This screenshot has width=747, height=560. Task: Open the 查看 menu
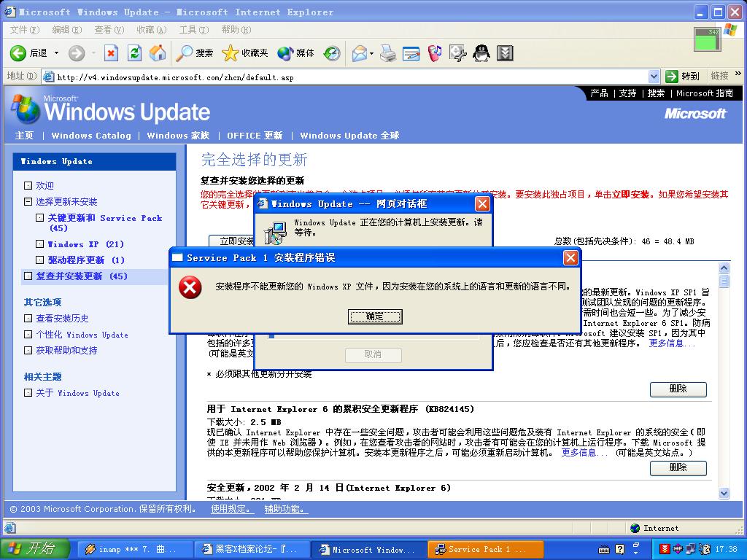[109, 30]
